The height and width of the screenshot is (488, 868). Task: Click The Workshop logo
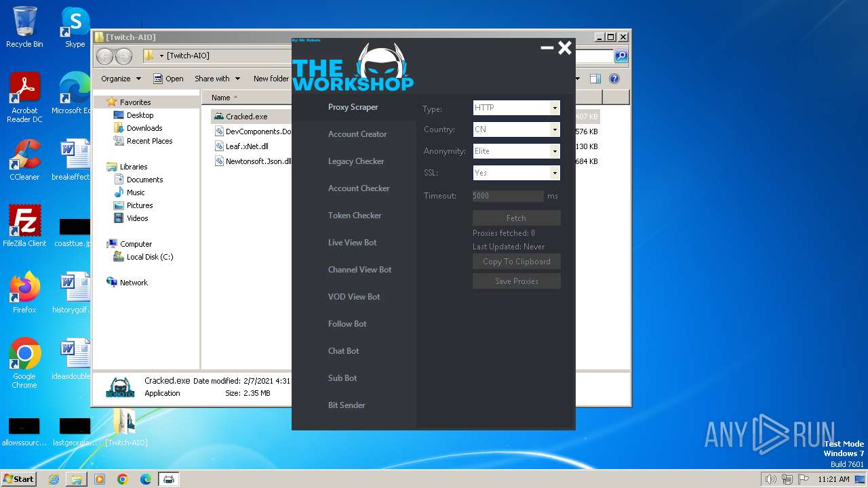point(353,68)
